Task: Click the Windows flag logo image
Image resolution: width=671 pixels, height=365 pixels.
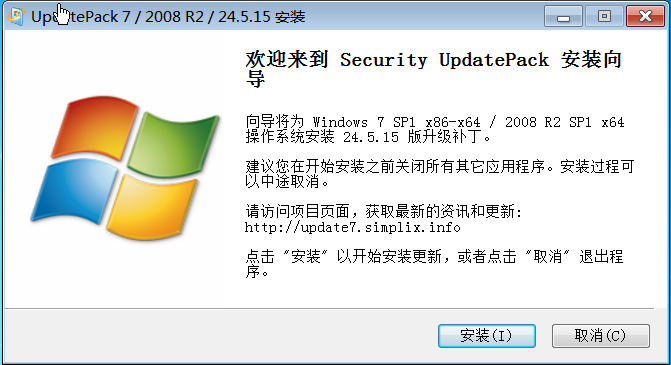Action: coord(125,167)
